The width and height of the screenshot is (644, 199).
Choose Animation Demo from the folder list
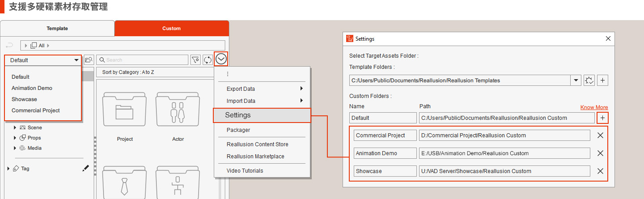click(x=32, y=88)
